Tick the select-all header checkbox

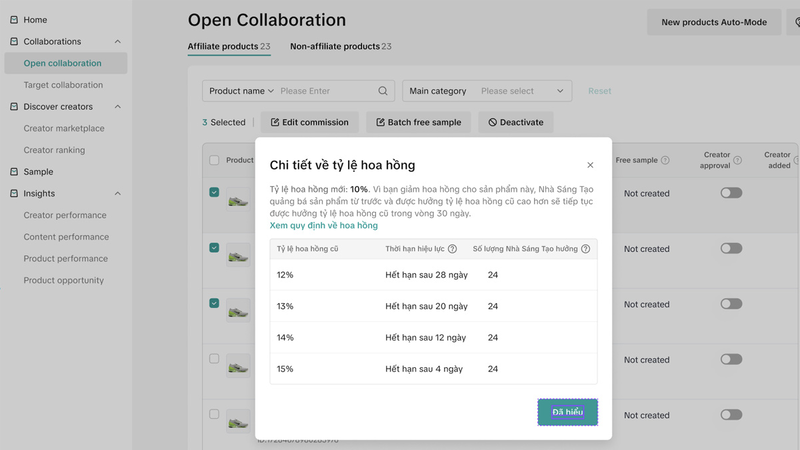pos(214,160)
